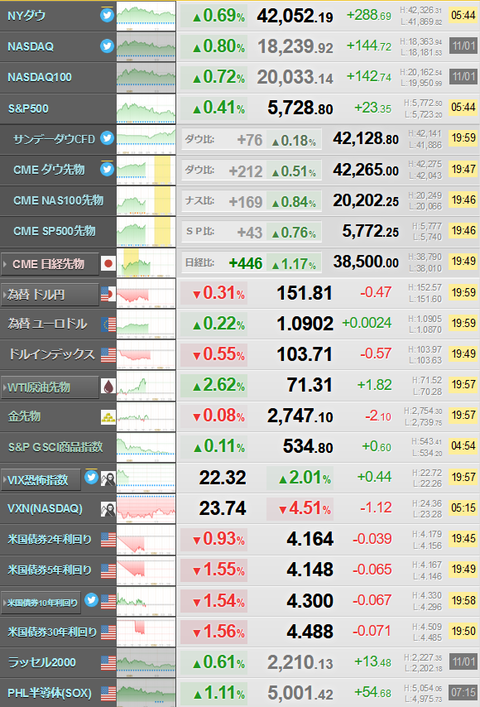Click the 10-year yield value 4.300
Image resolution: width=480 pixels, height=707 pixels.
pos(310,601)
